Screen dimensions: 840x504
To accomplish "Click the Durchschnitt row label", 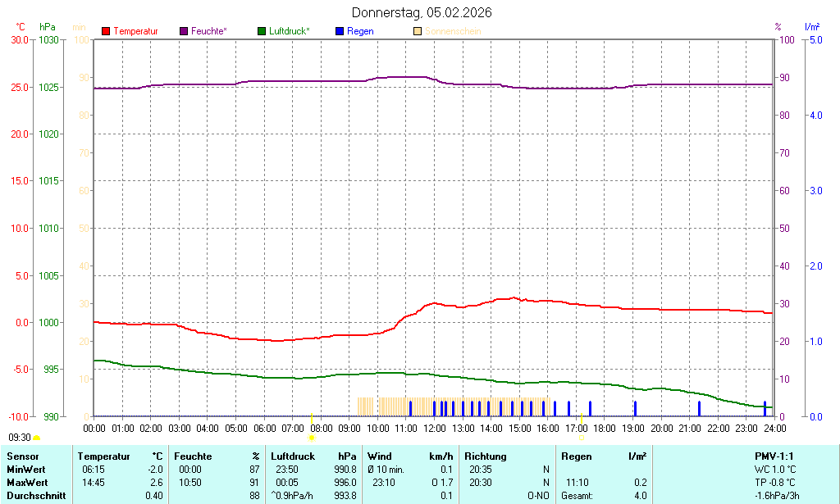I will [x=35, y=496].
